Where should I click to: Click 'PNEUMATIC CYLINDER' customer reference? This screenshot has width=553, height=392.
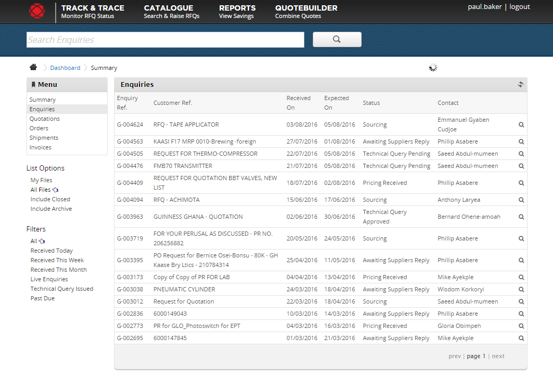[184, 289]
